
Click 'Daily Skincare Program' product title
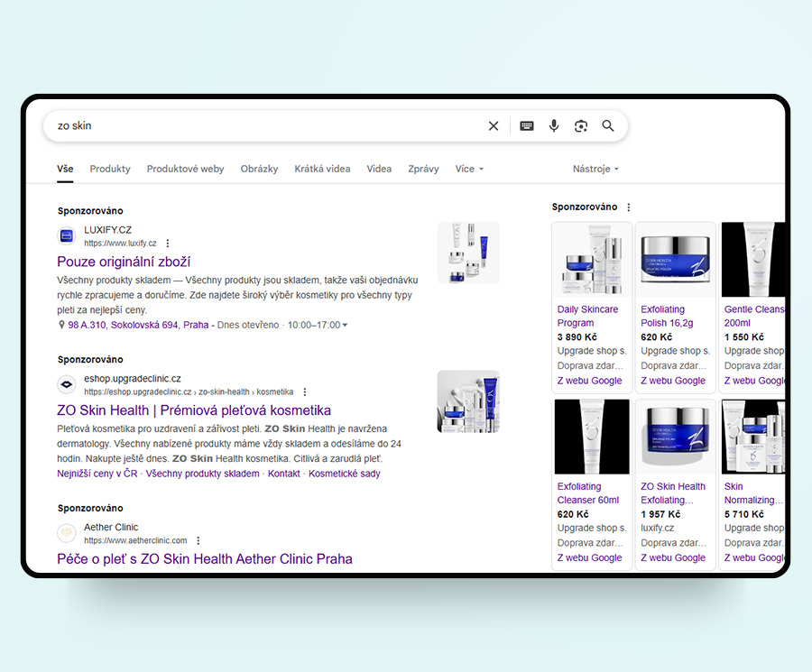click(587, 316)
